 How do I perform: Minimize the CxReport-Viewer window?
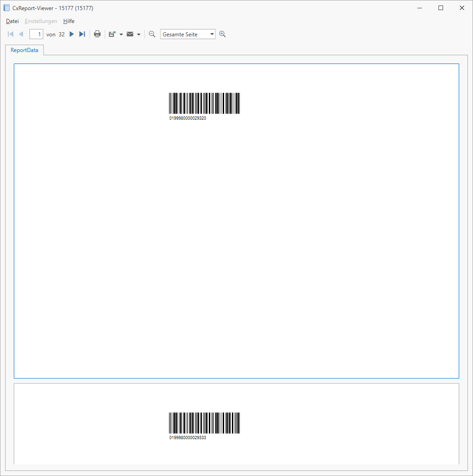(420, 8)
